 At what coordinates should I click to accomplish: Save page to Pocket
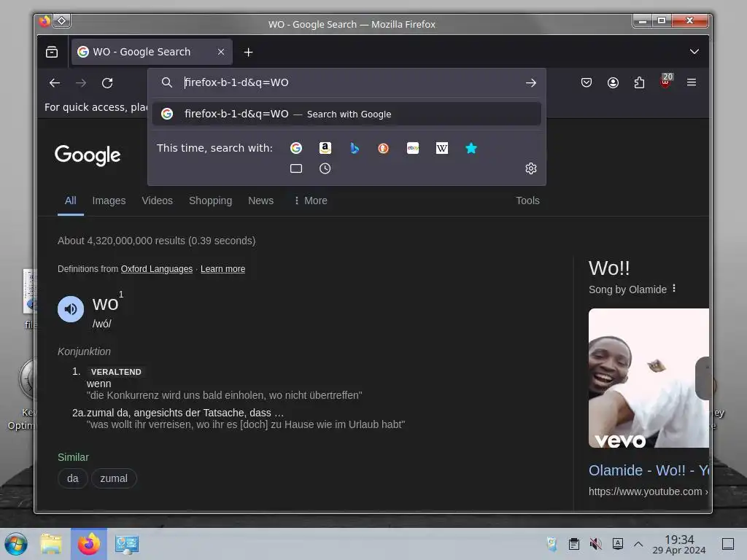[x=587, y=83]
